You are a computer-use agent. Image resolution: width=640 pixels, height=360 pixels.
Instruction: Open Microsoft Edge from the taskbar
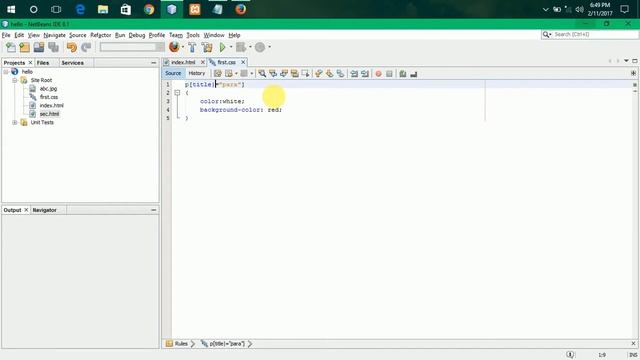tap(80, 9)
